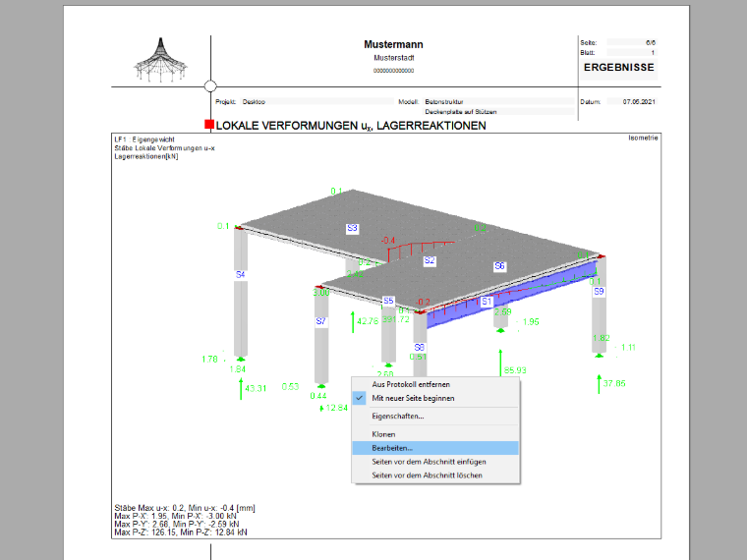Click the tent structure logo in header

click(x=160, y=60)
